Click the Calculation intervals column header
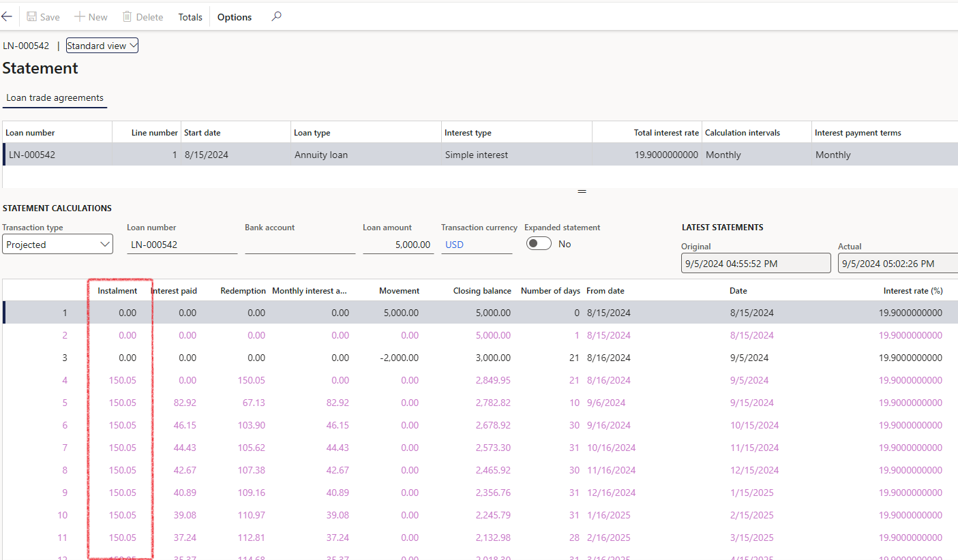The height and width of the screenshot is (560, 958). point(757,133)
